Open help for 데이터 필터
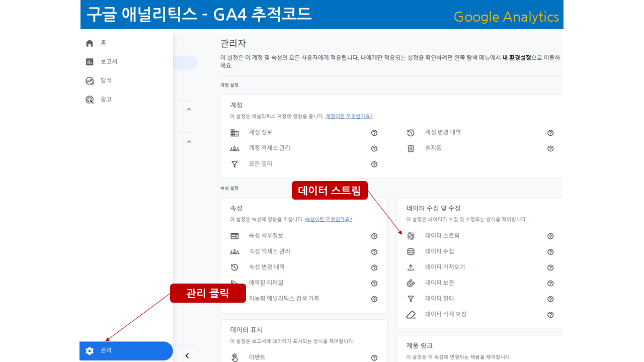The width and height of the screenshot is (644, 362). (x=550, y=299)
